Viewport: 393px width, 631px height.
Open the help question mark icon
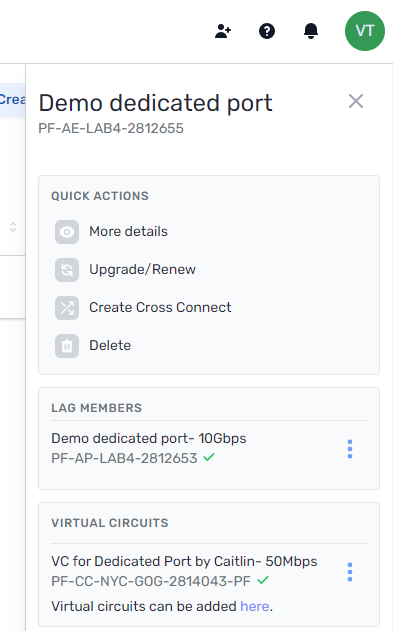(x=267, y=31)
